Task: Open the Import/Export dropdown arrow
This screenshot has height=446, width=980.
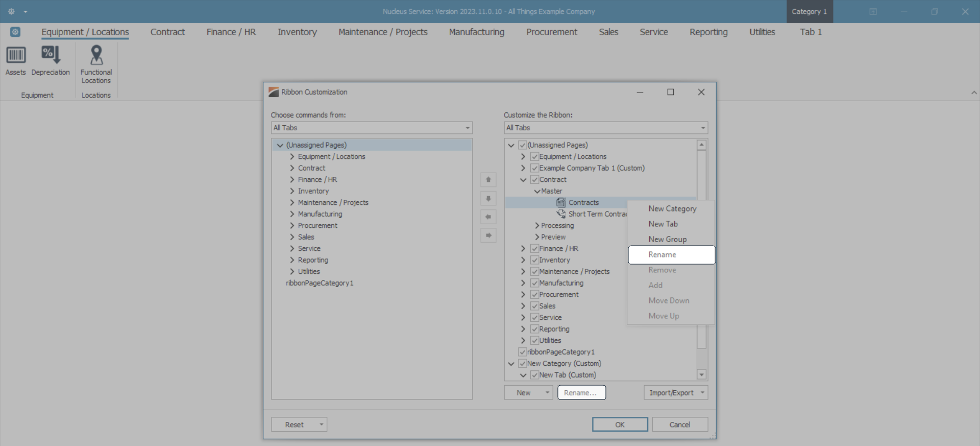Action: 703,392
